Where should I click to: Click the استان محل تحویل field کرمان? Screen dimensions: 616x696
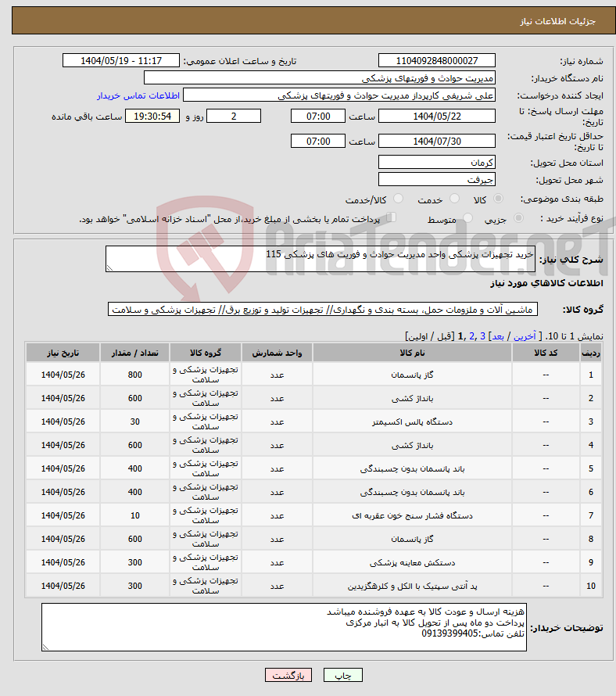pos(437,162)
